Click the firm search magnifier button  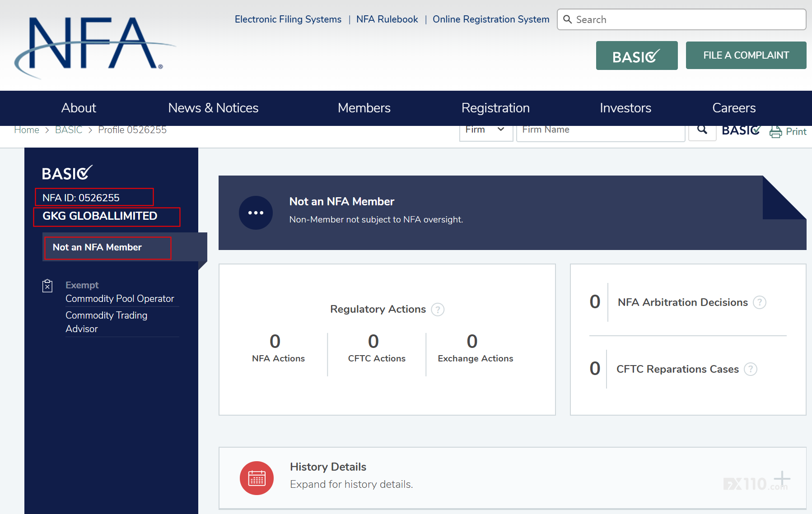pyautogui.click(x=702, y=130)
